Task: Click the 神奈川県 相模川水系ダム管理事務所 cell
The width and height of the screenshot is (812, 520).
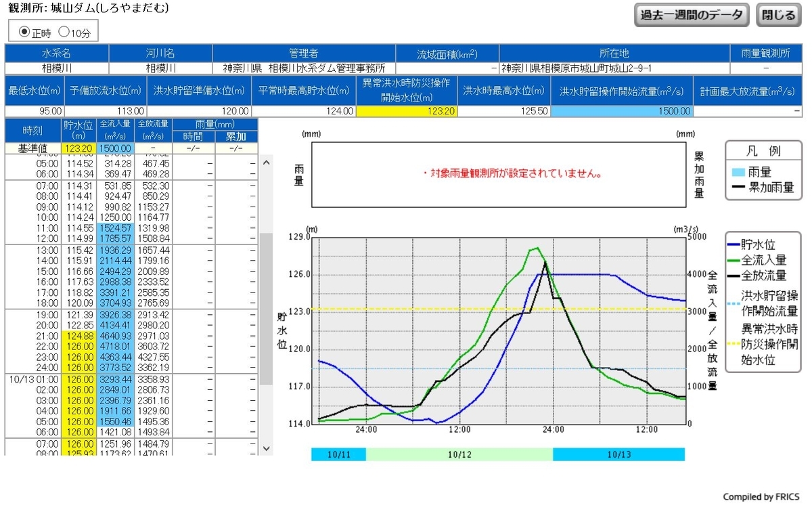Action: coord(304,68)
